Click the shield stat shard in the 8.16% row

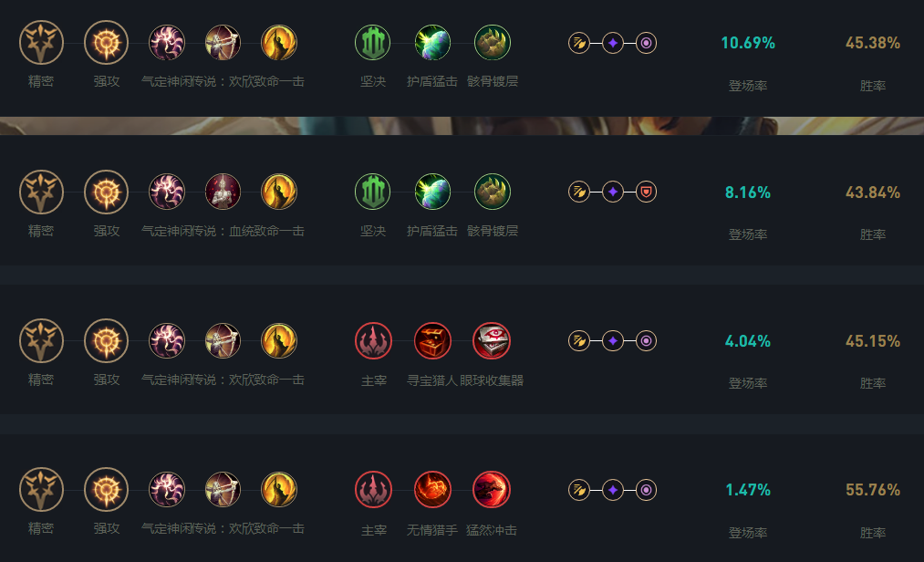[x=646, y=192]
